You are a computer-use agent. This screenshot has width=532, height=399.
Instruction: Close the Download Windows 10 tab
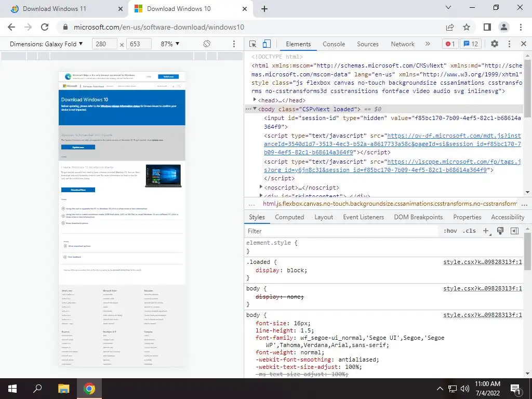tap(245, 9)
